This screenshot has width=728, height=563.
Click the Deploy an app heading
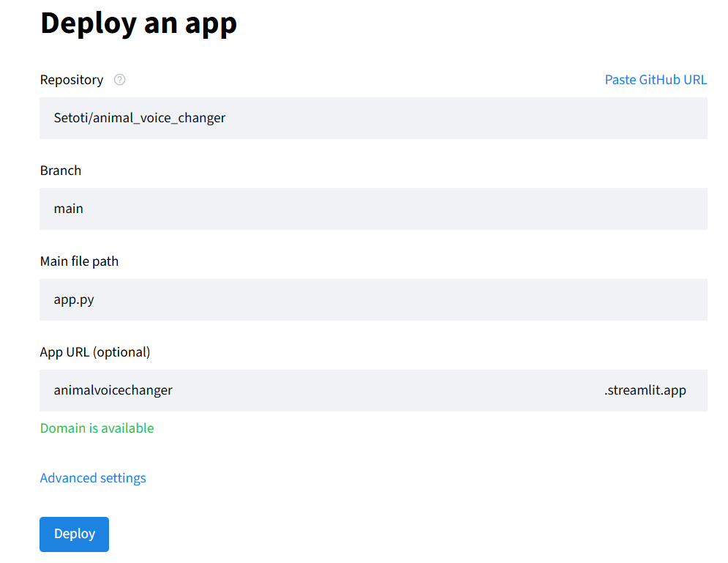coord(138,23)
